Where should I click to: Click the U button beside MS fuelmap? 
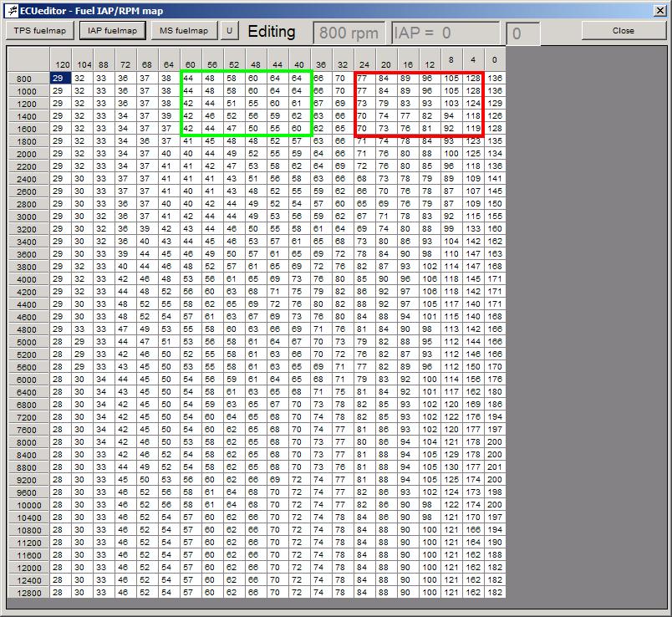[230, 31]
